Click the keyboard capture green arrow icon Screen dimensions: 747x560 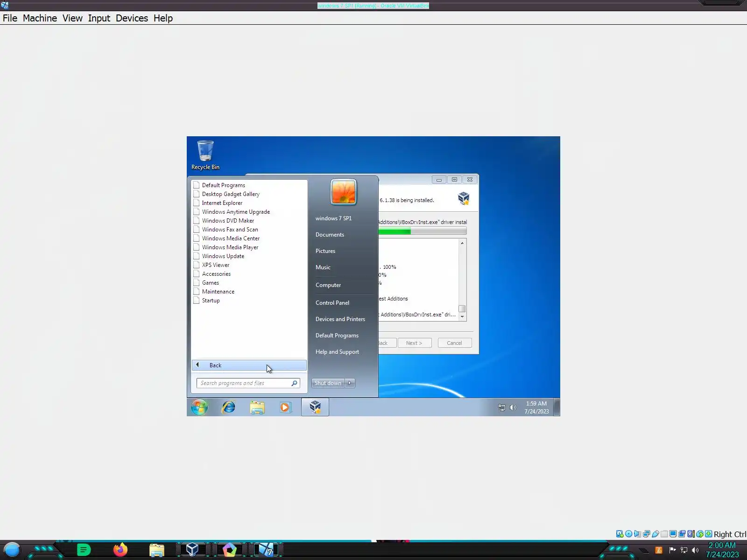[x=709, y=534]
